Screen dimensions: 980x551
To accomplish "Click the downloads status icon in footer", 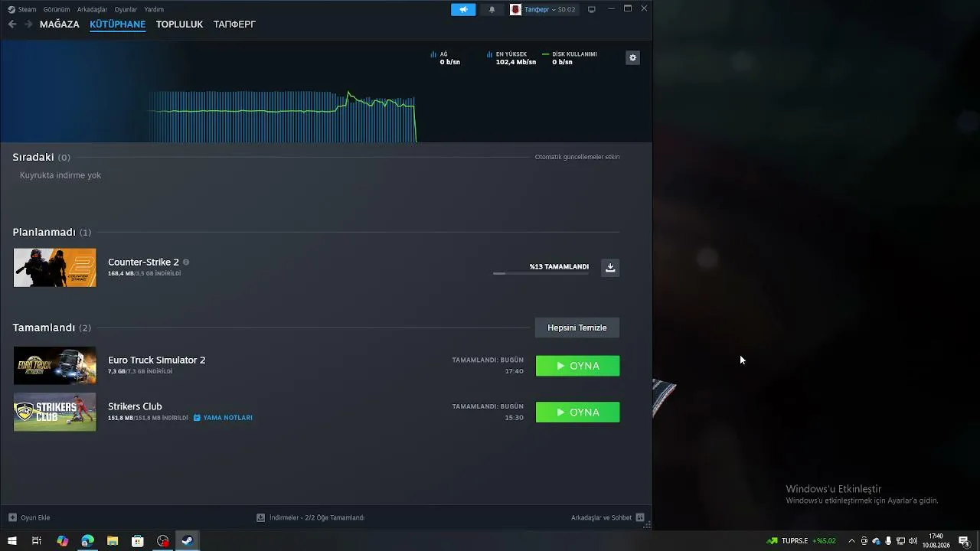I will (x=260, y=517).
